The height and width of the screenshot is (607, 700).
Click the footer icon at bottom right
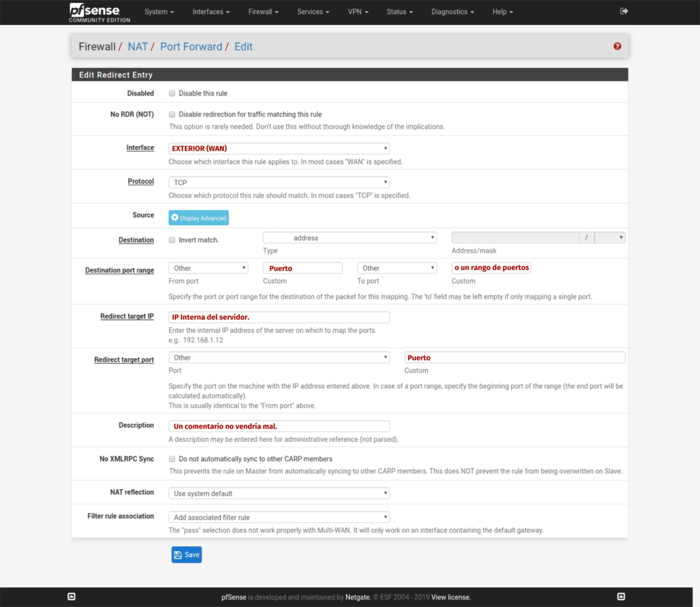(x=621, y=597)
